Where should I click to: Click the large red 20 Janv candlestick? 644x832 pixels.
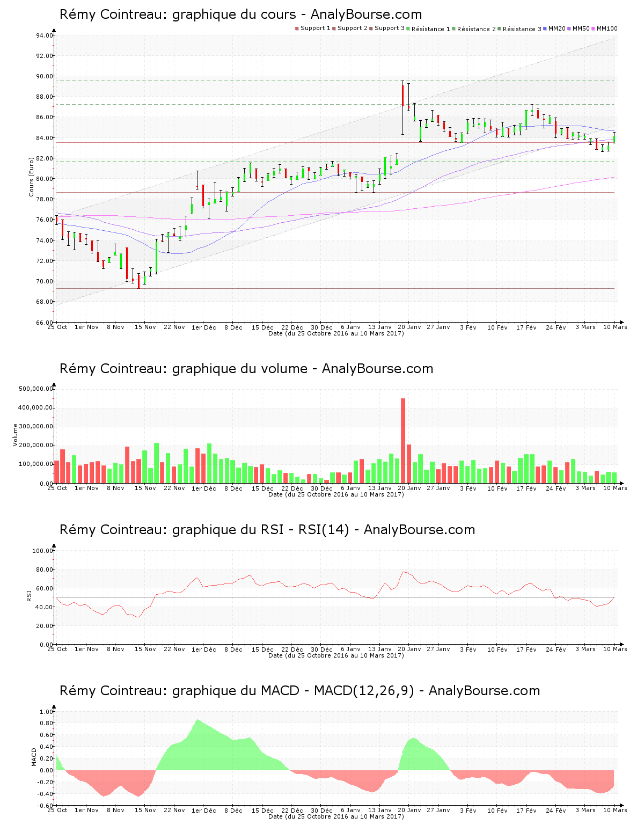point(403,97)
